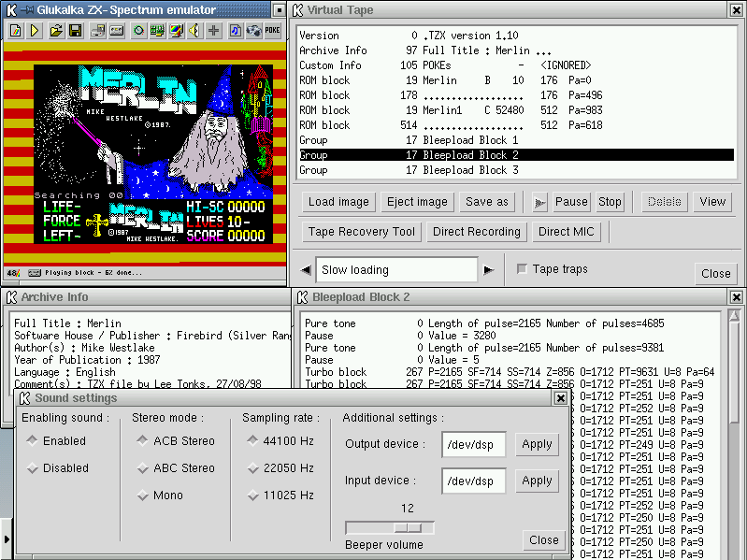Close the Sound settings window with X
747x560 pixels.
561,398
